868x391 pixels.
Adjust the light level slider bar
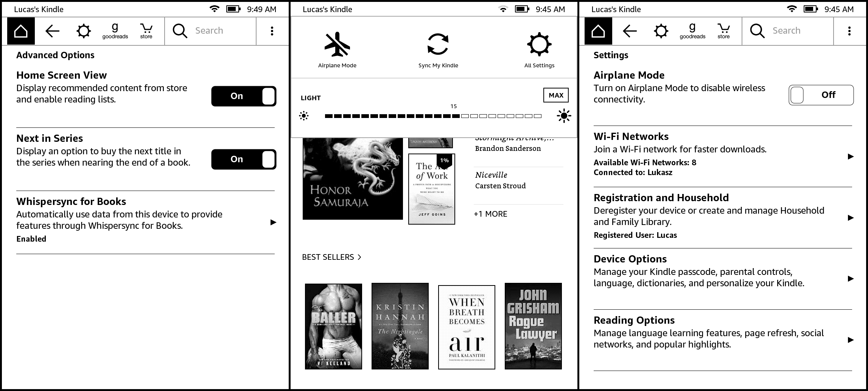pyautogui.click(x=433, y=116)
